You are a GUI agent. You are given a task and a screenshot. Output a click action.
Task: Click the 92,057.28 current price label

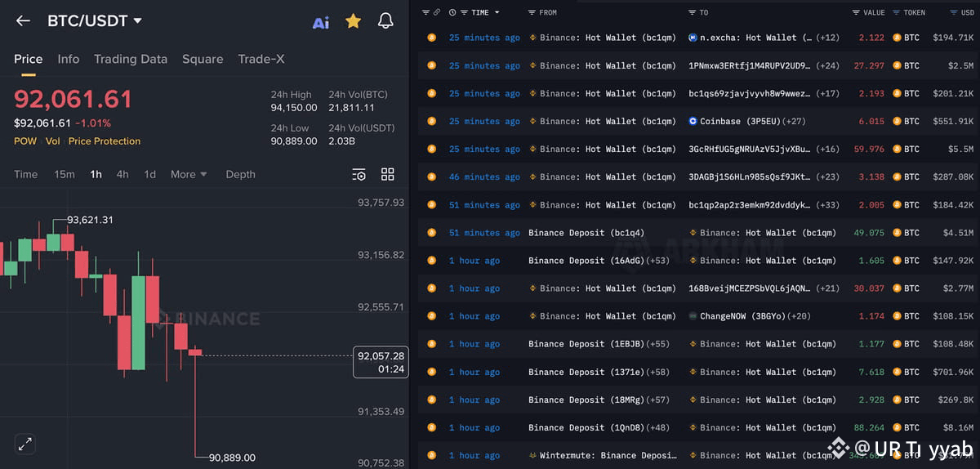[381, 355]
